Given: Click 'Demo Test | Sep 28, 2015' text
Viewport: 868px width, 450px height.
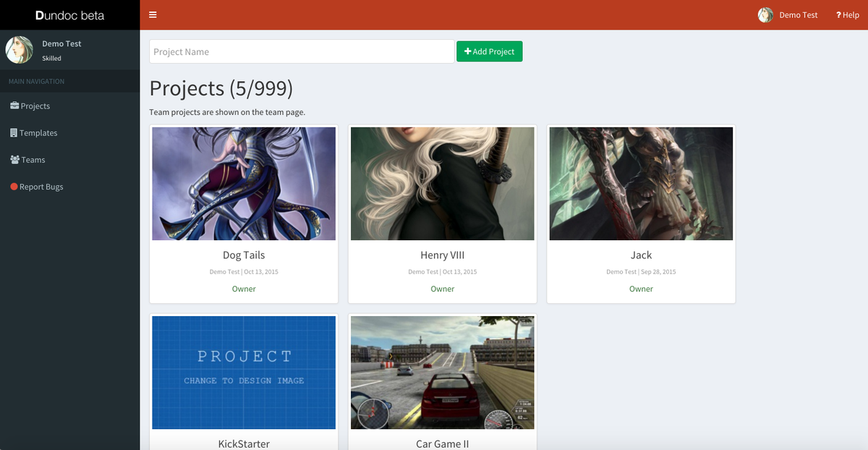Looking at the screenshot, I should (x=641, y=272).
